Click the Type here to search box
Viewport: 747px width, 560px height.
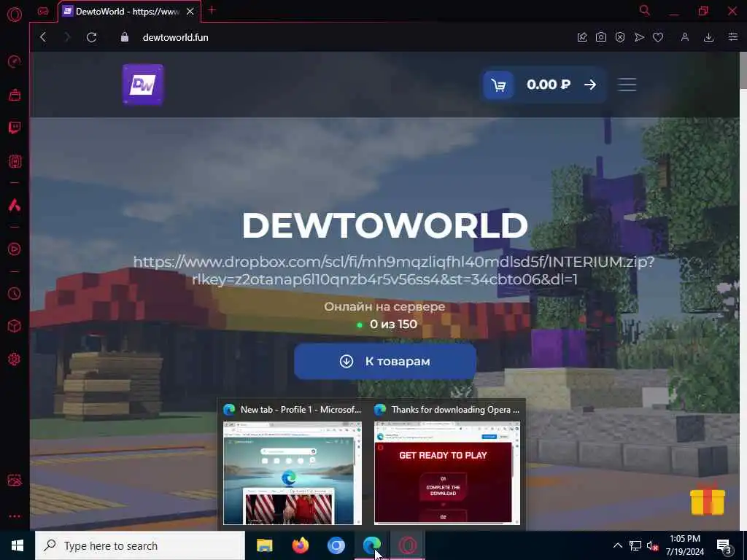pyautogui.click(x=140, y=545)
